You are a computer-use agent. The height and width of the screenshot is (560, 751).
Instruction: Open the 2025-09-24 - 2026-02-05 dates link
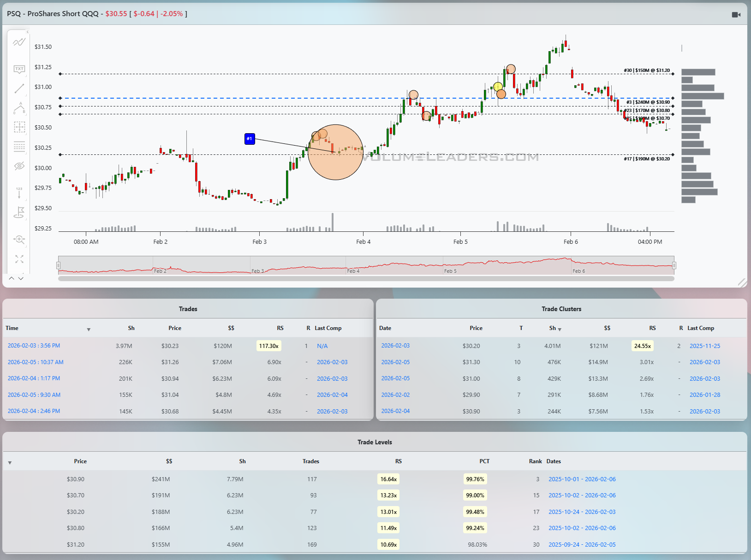[x=582, y=545]
